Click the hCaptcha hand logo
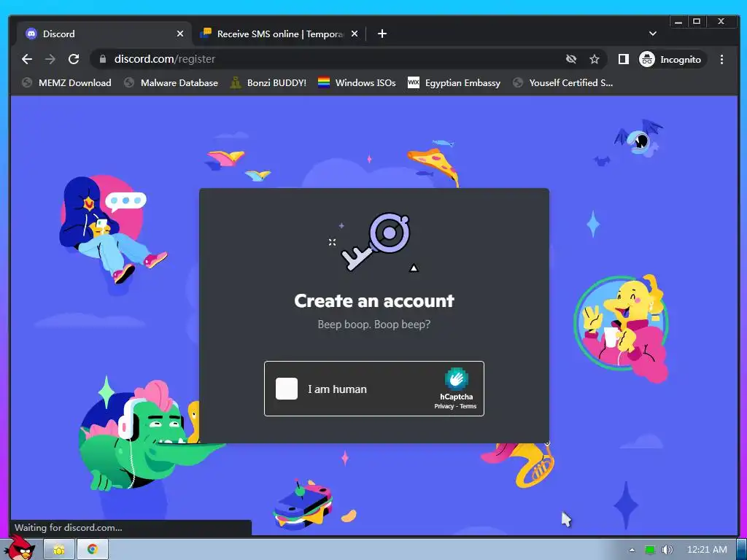The image size is (747, 560). click(x=456, y=379)
